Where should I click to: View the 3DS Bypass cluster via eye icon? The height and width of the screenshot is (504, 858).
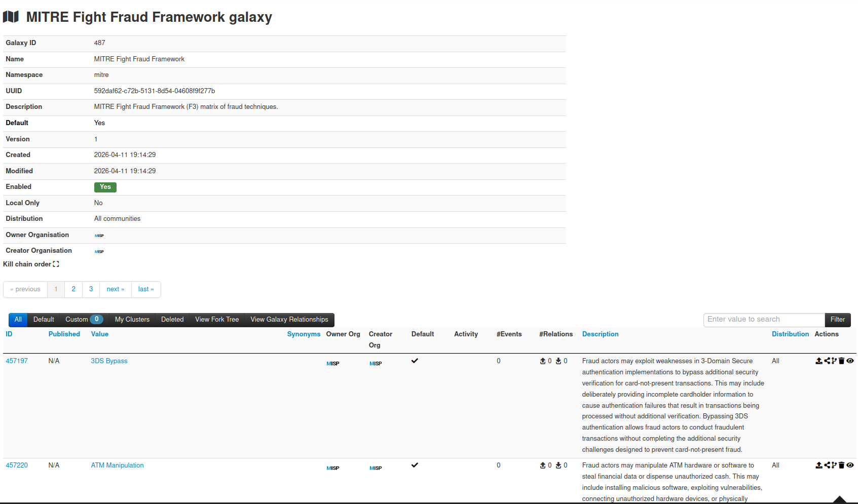pyautogui.click(x=850, y=361)
